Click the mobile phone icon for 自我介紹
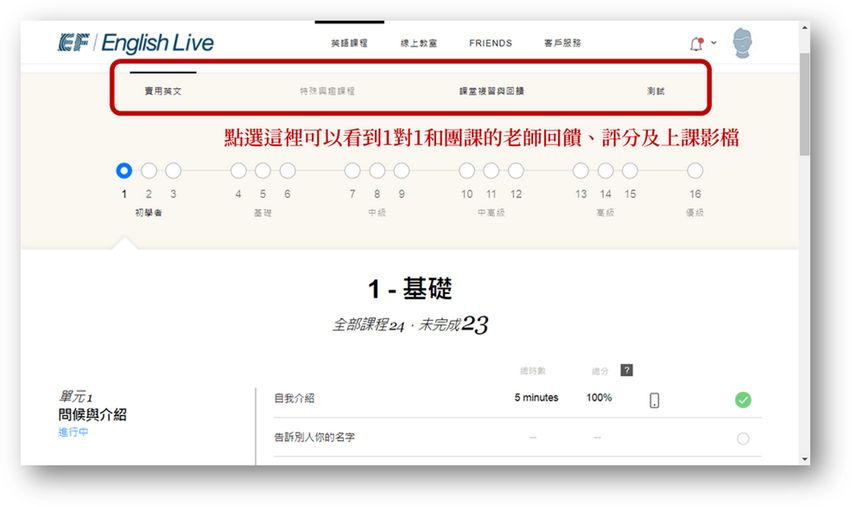The image size is (852, 507). (x=654, y=400)
